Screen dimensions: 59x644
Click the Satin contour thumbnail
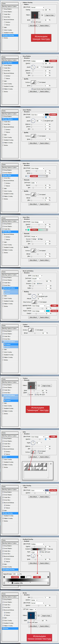(x=33, y=452)
